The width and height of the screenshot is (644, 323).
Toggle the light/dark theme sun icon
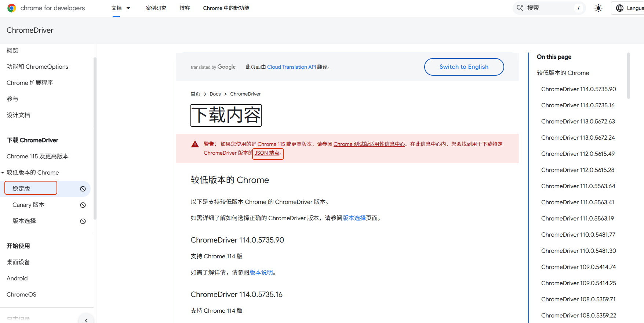(598, 8)
